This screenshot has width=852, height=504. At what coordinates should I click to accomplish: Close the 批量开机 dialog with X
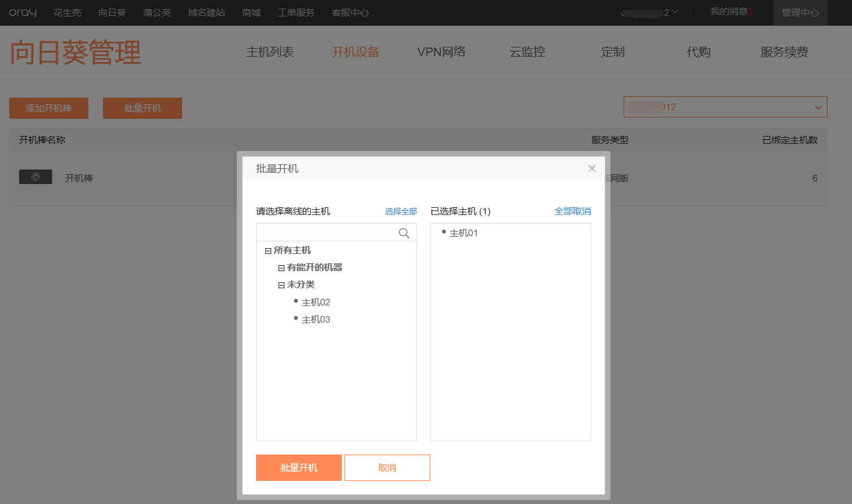[592, 168]
